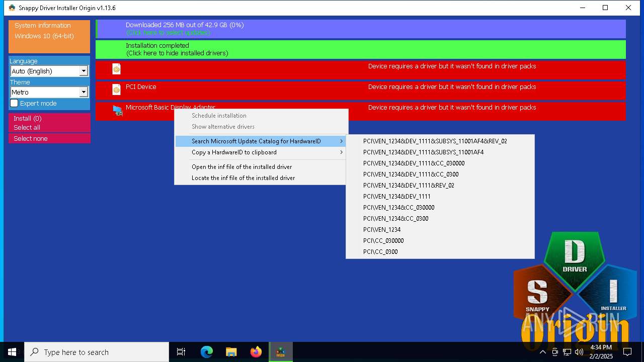The height and width of the screenshot is (362, 644).
Task: Click the Microsoft Basic Display Adapter icon
Action: click(117, 111)
